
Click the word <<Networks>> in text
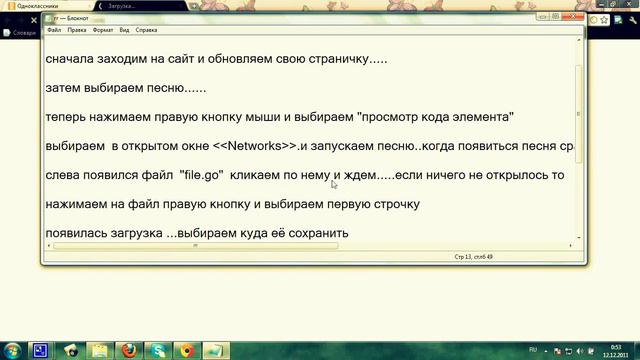255,146
